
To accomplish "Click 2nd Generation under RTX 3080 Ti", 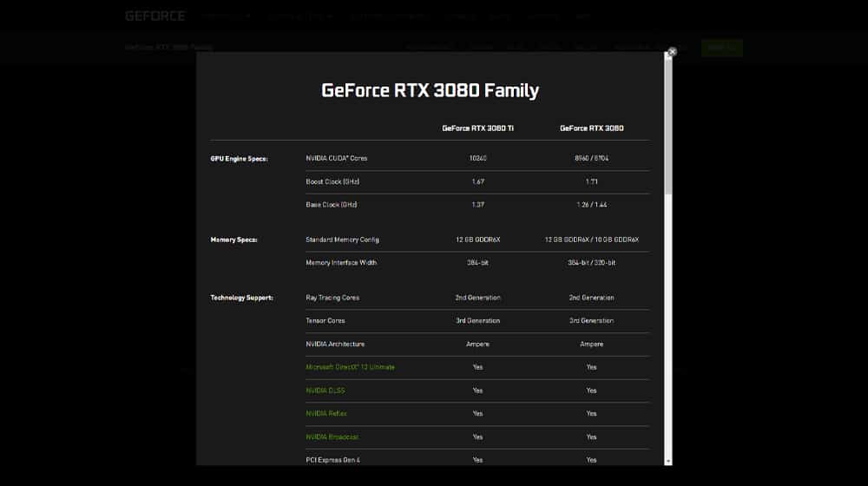I will click(x=477, y=298).
